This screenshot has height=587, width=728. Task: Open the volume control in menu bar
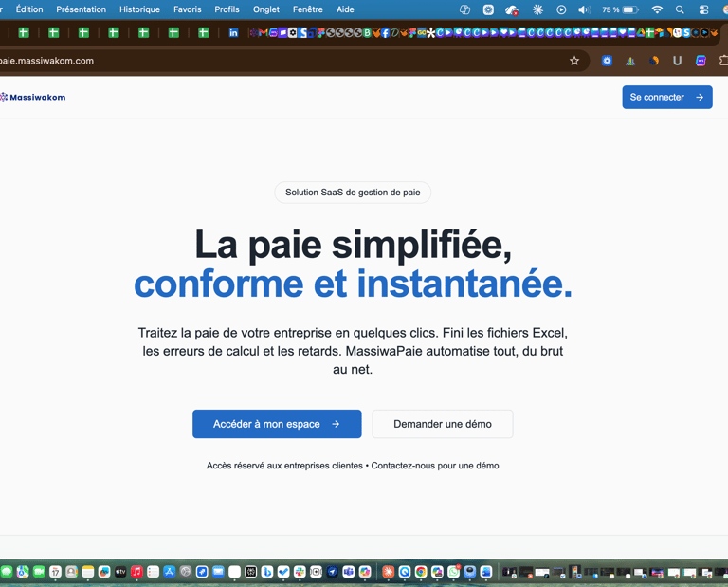point(584,9)
